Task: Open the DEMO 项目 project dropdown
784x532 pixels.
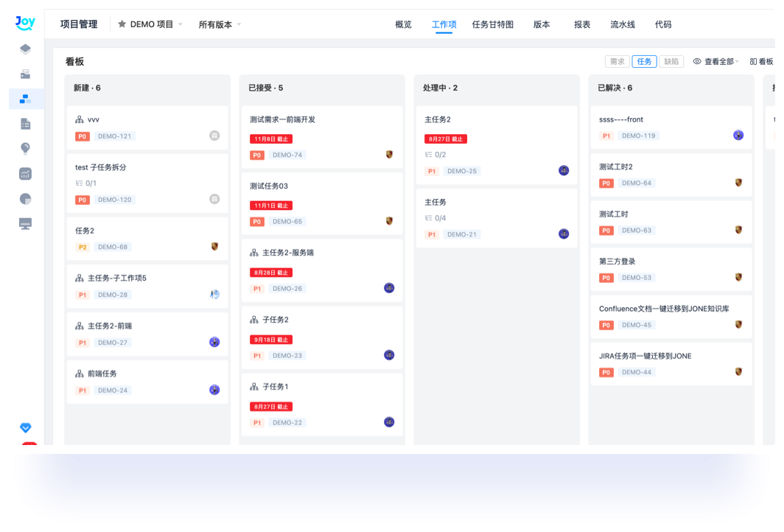Action: [151, 24]
